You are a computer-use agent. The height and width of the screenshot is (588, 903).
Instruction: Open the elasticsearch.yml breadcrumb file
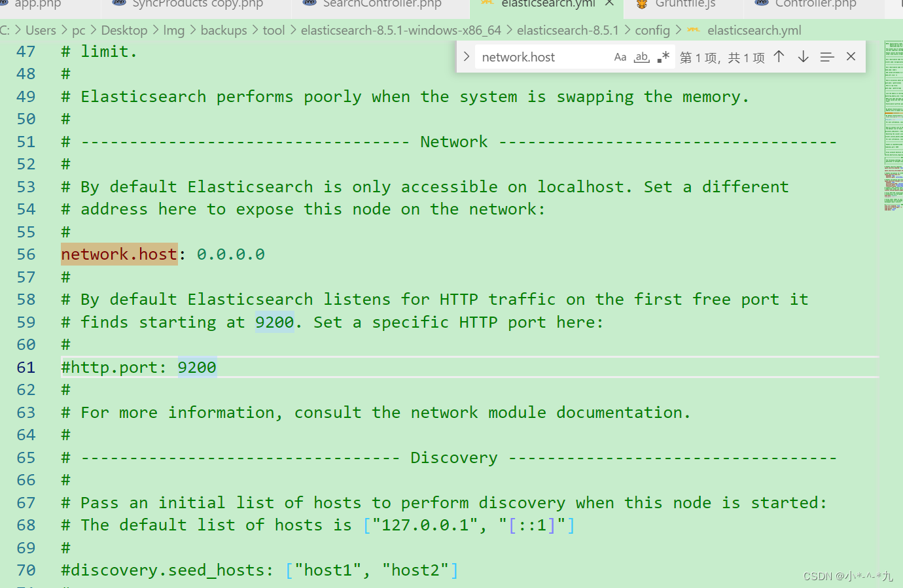[754, 30]
